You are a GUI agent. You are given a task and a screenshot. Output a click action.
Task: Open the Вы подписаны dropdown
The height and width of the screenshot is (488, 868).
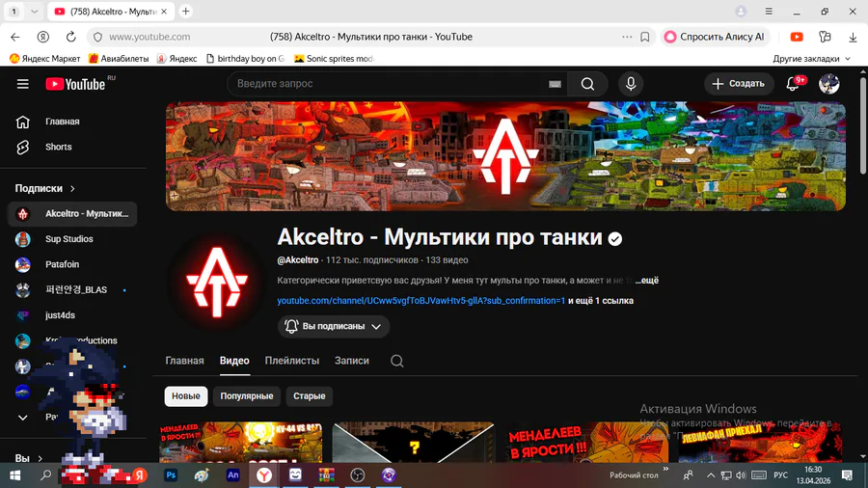coord(334,326)
